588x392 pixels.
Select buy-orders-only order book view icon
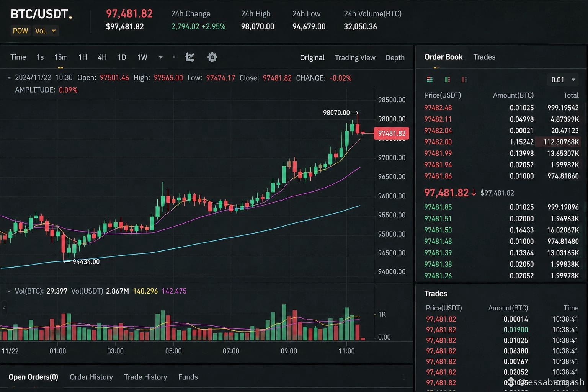pyautogui.click(x=447, y=80)
